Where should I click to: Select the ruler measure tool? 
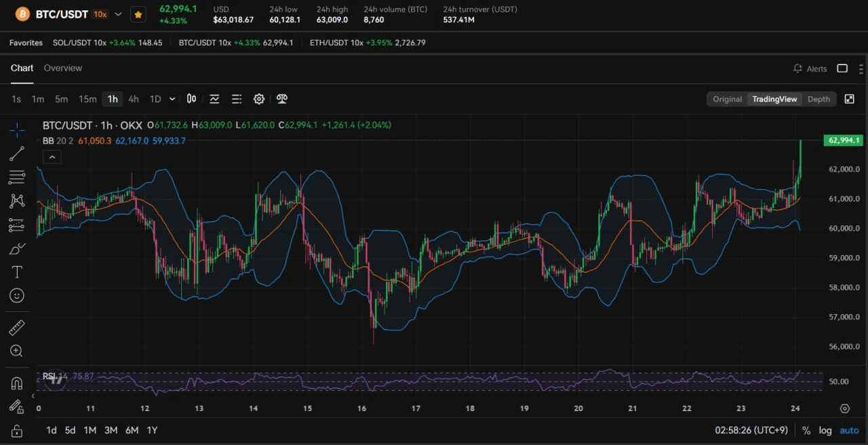click(x=18, y=328)
